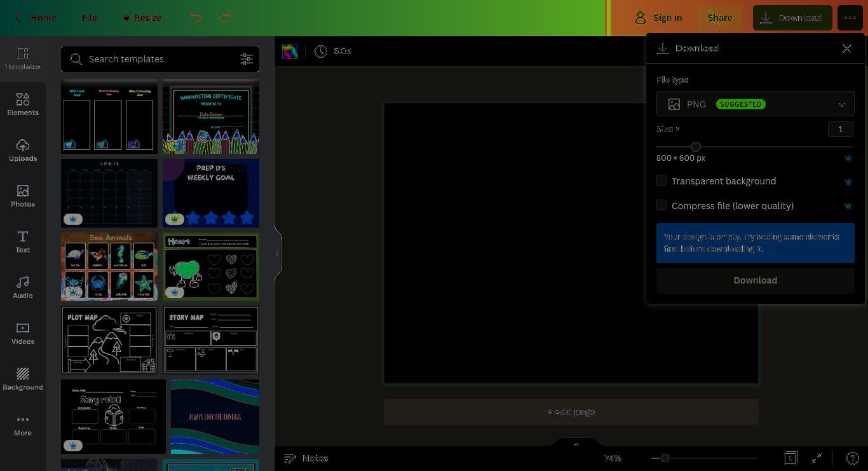Click the background color picker swatch

(290, 51)
